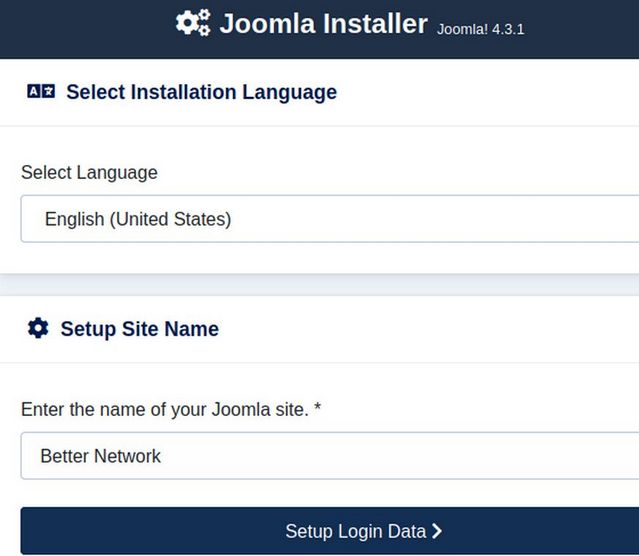639x556 pixels.
Task: Click the gear icon beside Setup Site Name
Action: point(38,328)
